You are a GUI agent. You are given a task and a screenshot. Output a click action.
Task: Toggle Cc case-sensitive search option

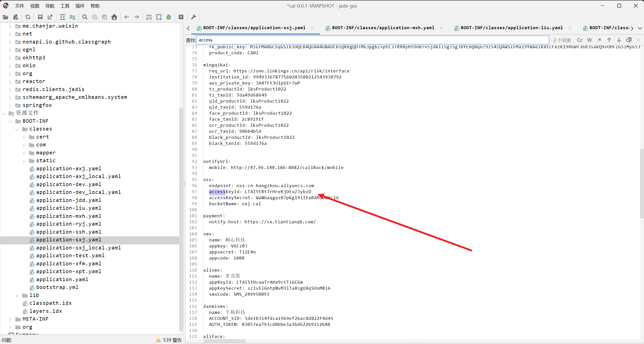(x=580, y=40)
